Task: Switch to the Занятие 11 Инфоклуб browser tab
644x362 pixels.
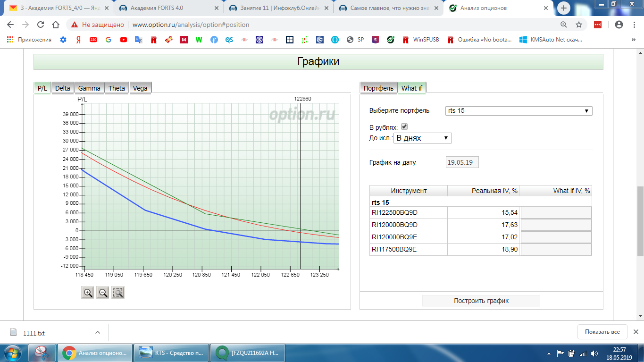Action: coord(278,8)
